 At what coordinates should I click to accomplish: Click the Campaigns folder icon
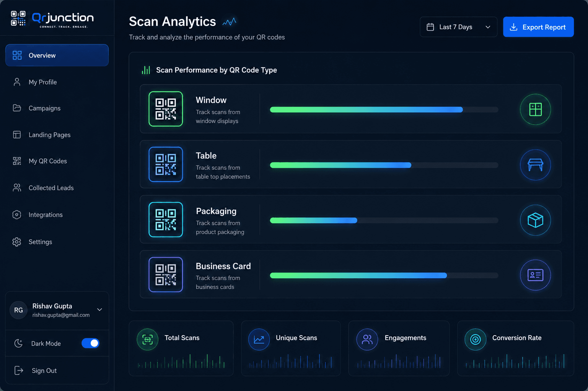click(x=17, y=108)
